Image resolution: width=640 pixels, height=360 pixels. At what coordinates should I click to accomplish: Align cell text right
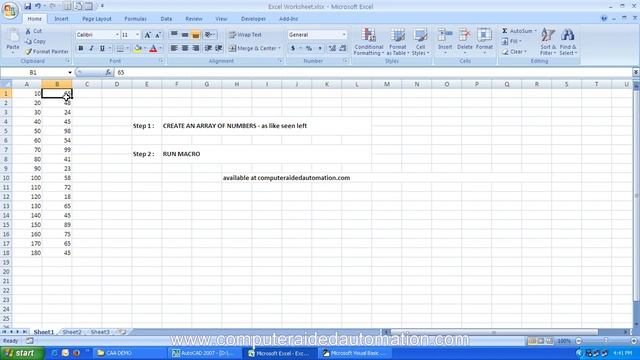(196, 48)
